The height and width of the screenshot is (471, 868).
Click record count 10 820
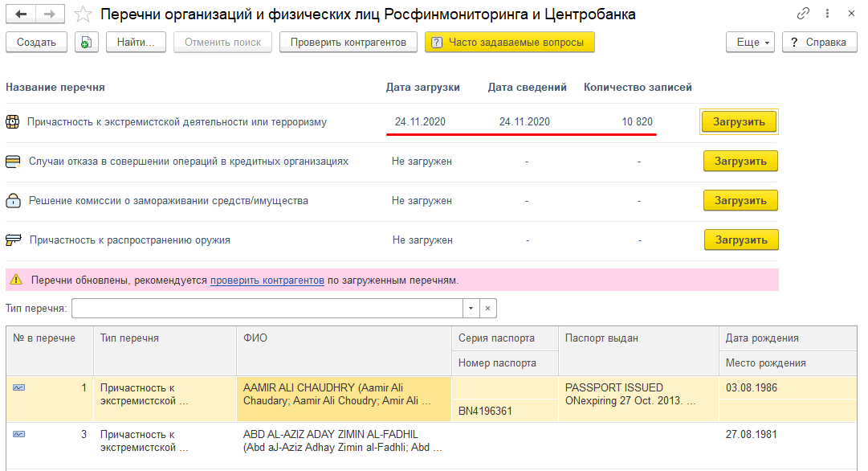coord(638,122)
